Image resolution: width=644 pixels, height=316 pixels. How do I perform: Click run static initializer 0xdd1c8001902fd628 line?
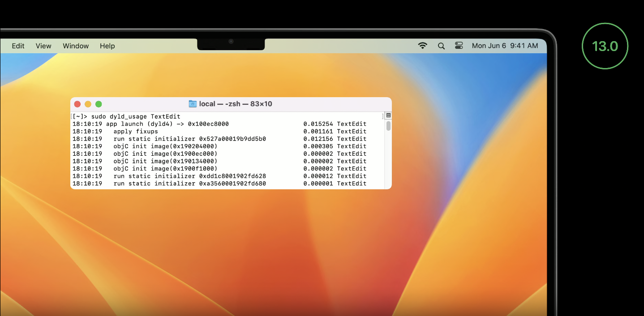pos(219,176)
